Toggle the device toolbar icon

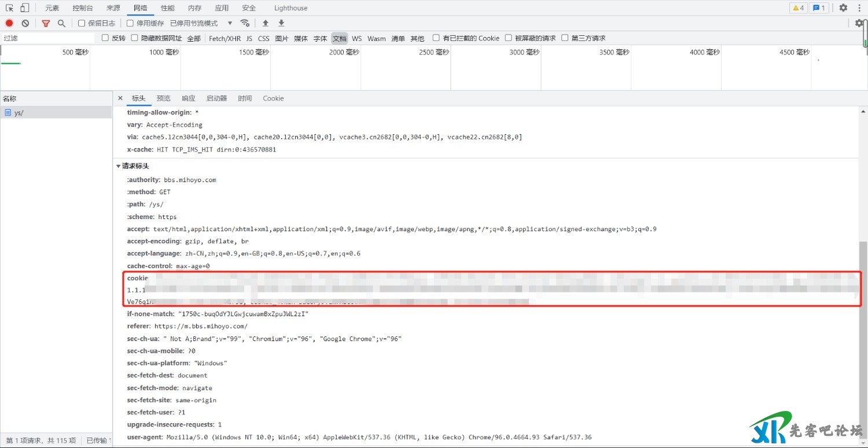click(24, 8)
